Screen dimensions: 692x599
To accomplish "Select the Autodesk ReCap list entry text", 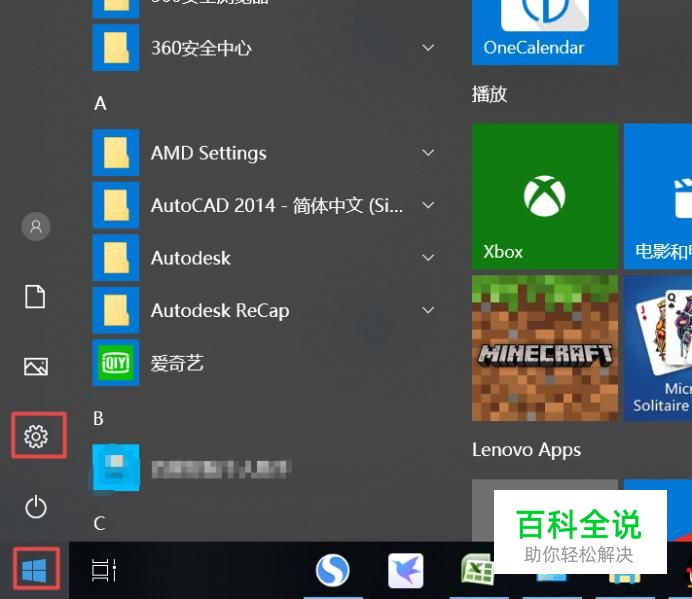I will [220, 310].
